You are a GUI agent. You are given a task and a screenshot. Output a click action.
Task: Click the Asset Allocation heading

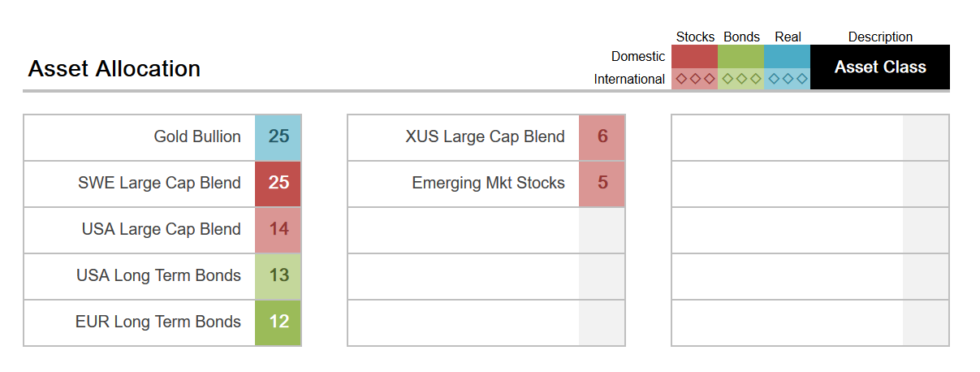pos(114,69)
